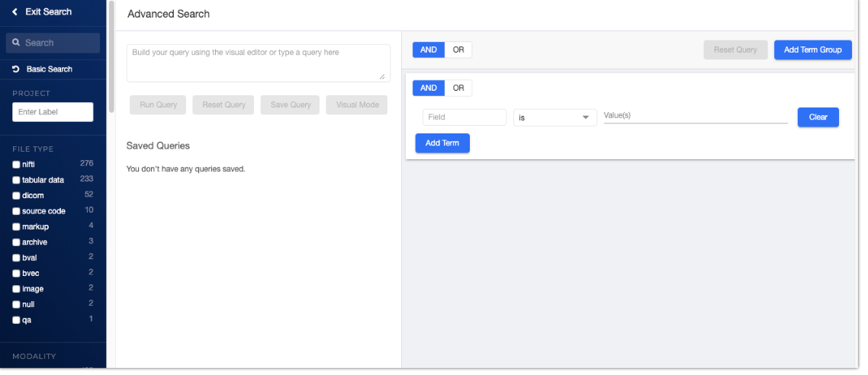Click "You don't have any queries saved." text
Screen dimensions: 868x375
[x=185, y=169]
